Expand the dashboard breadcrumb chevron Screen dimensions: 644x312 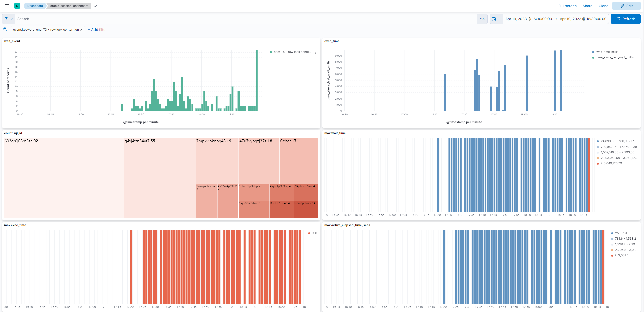click(96, 6)
